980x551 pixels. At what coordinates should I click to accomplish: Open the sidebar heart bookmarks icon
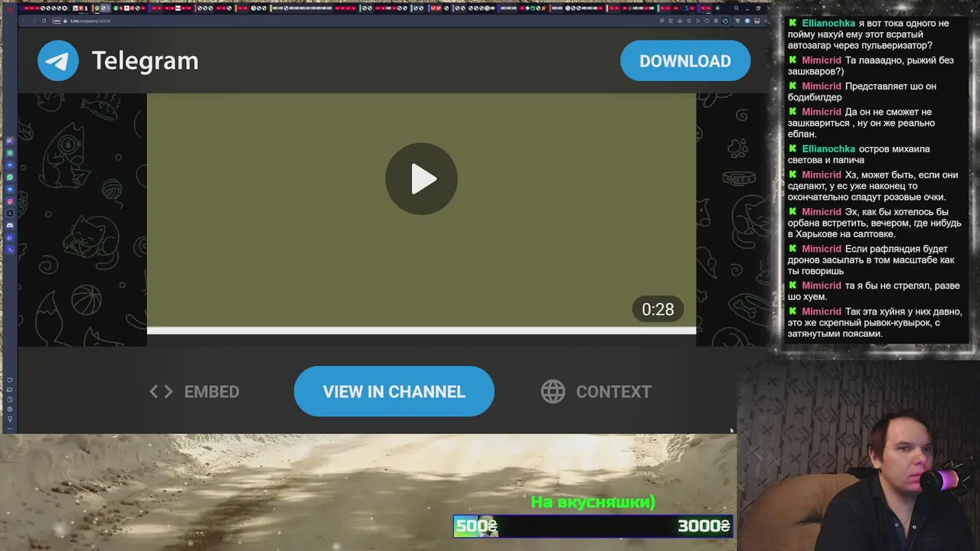[10, 380]
